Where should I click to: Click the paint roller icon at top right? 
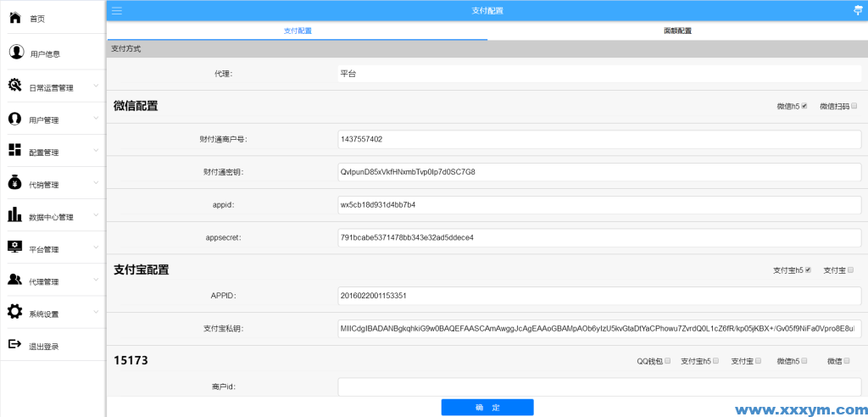pyautogui.click(x=857, y=10)
